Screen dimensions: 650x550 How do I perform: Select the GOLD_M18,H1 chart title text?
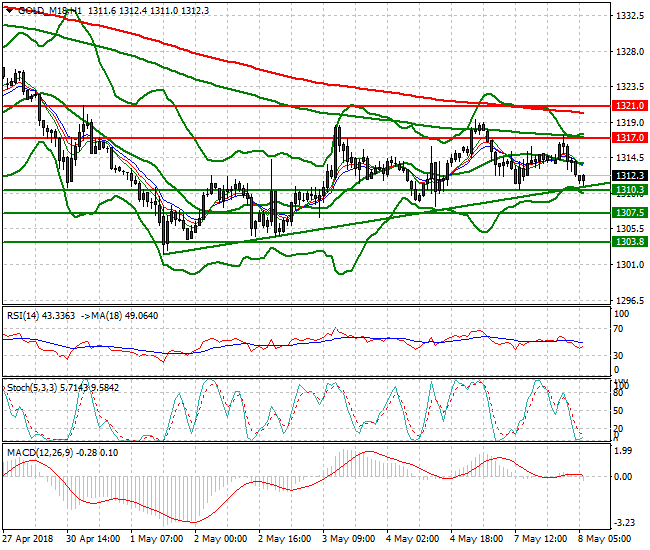pos(50,11)
